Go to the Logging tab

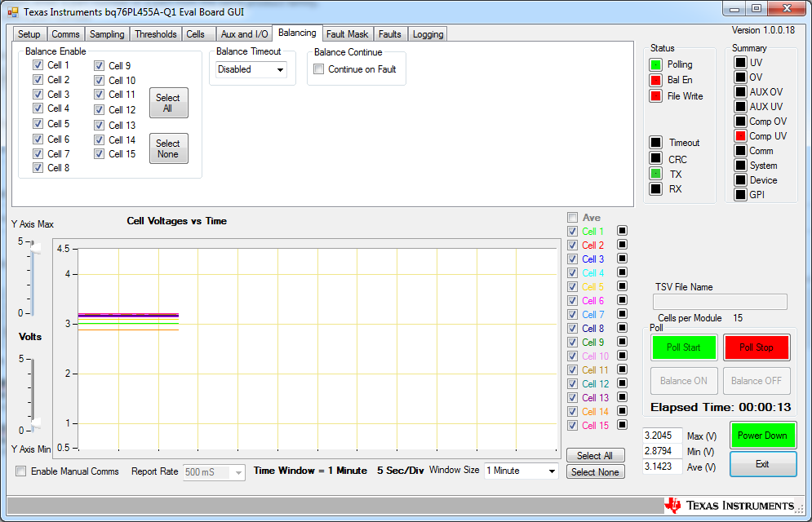[428, 34]
